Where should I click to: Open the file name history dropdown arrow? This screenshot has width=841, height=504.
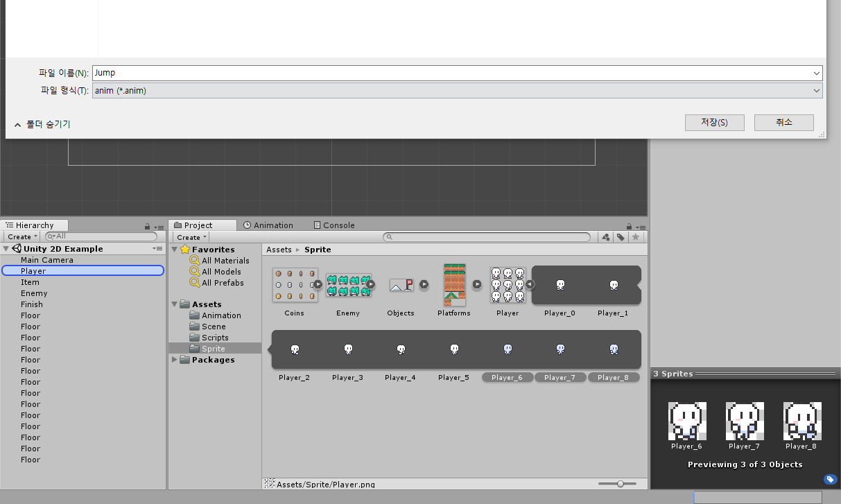pos(816,73)
